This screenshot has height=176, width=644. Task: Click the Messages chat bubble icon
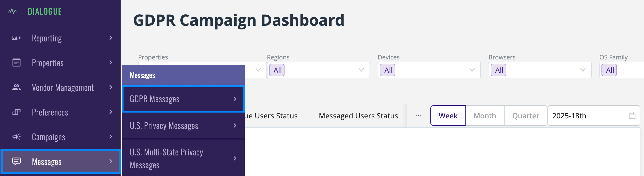pos(16,161)
